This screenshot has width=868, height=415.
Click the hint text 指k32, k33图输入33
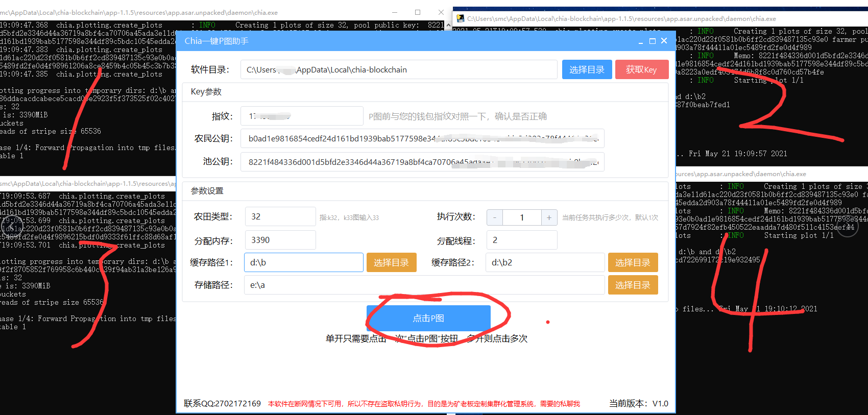pyautogui.click(x=349, y=217)
